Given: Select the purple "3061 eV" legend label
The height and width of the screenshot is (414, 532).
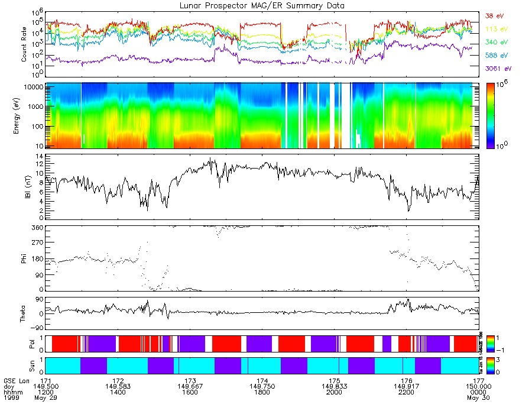Looking at the screenshot, I should (x=498, y=69).
